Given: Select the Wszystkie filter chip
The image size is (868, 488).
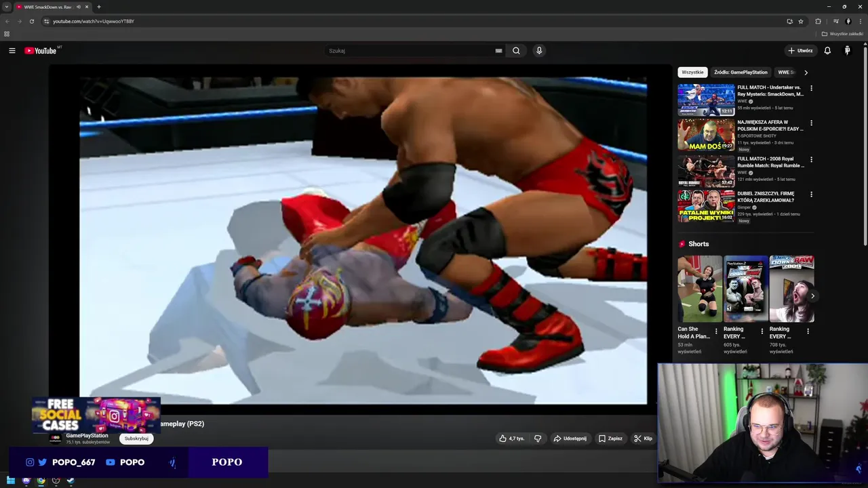Looking at the screenshot, I should [692, 73].
